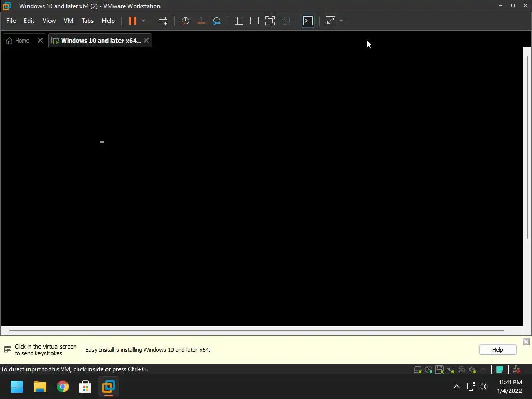Image resolution: width=532 pixels, height=399 pixels.
Task: Open the VM menu
Action: [x=69, y=21]
